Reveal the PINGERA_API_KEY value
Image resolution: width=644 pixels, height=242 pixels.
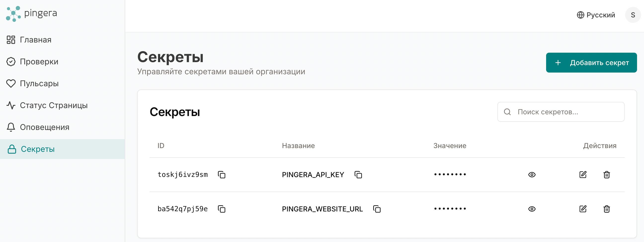pyautogui.click(x=531, y=174)
